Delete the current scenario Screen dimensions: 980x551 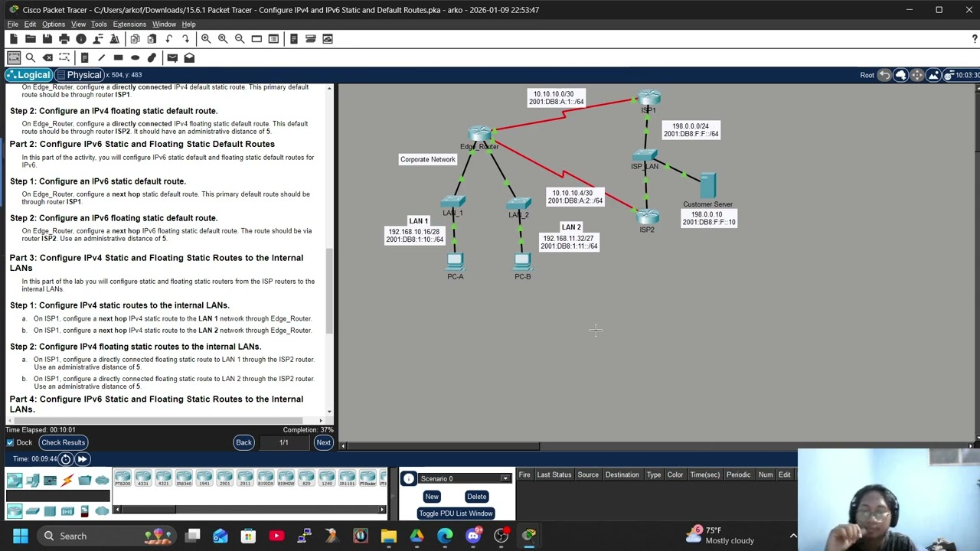[x=476, y=497]
